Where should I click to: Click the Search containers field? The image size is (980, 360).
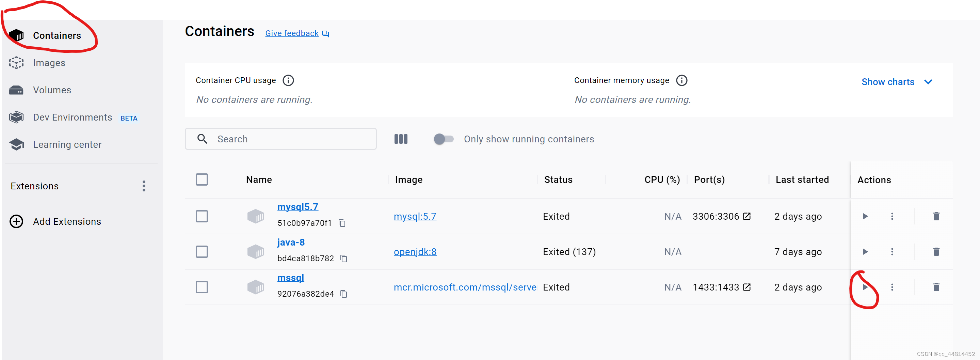pyautogui.click(x=281, y=139)
